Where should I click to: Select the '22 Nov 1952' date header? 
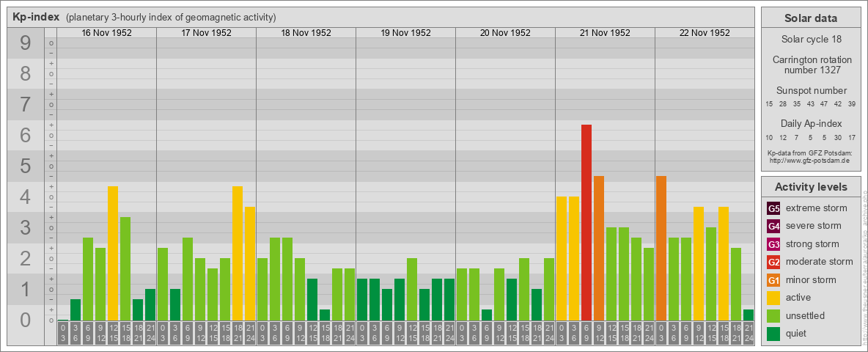pos(705,33)
